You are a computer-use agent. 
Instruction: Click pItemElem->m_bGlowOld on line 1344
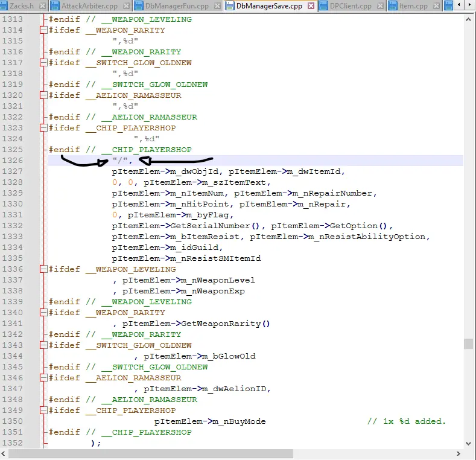(200, 356)
